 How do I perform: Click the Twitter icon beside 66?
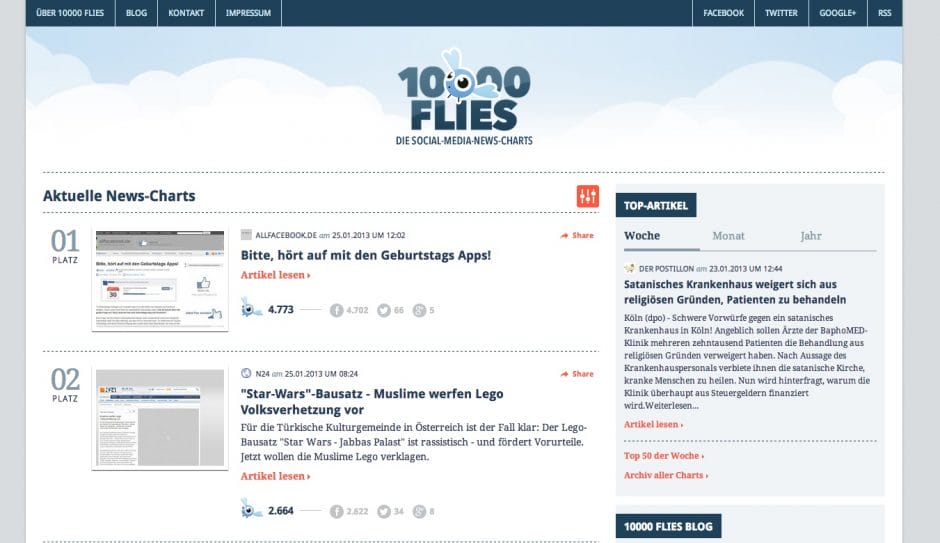tap(384, 310)
